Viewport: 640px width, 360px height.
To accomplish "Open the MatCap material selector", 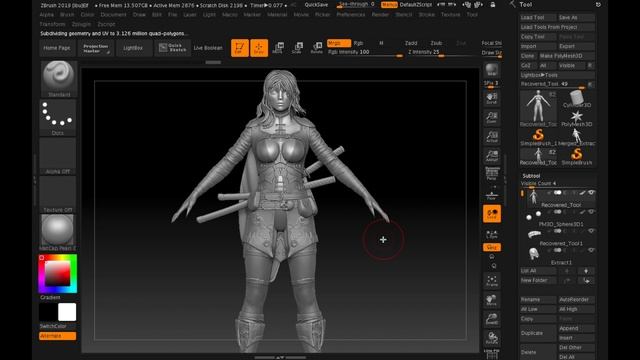I will click(x=58, y=233).
